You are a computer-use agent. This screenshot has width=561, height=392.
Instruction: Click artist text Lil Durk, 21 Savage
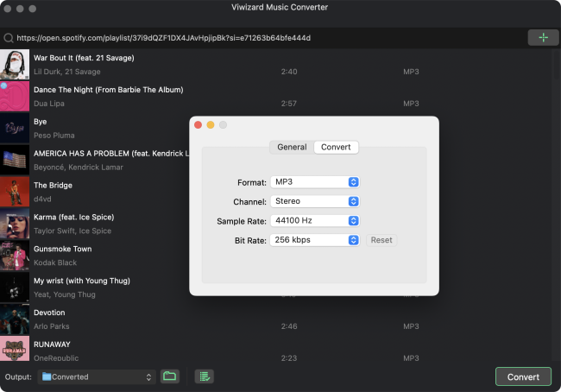[x=67, y=72]
